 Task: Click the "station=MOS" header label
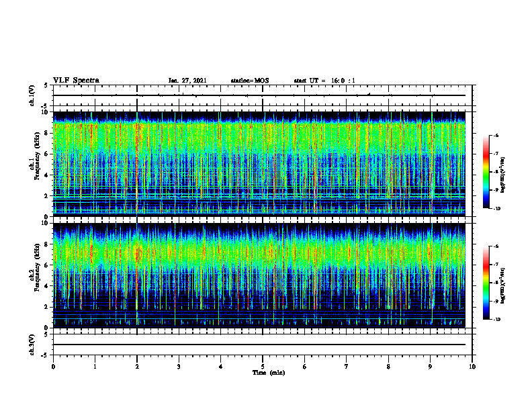tap(250, 81)
